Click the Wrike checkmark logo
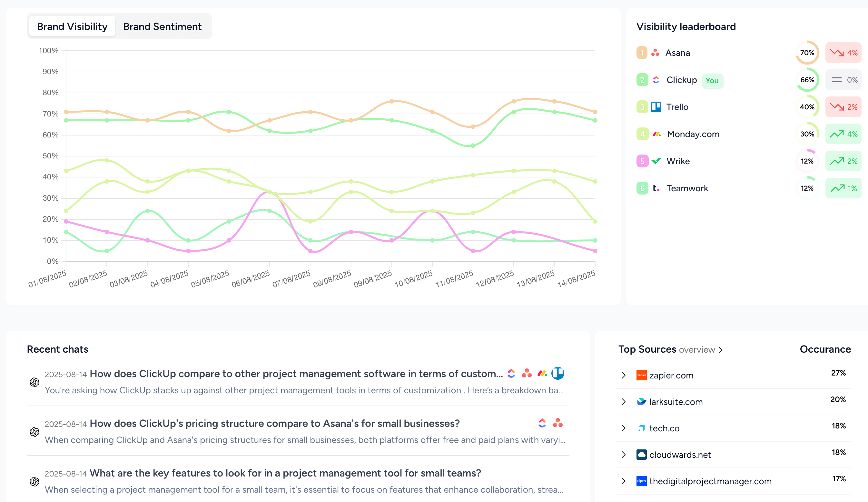 (x=656, y=161)
